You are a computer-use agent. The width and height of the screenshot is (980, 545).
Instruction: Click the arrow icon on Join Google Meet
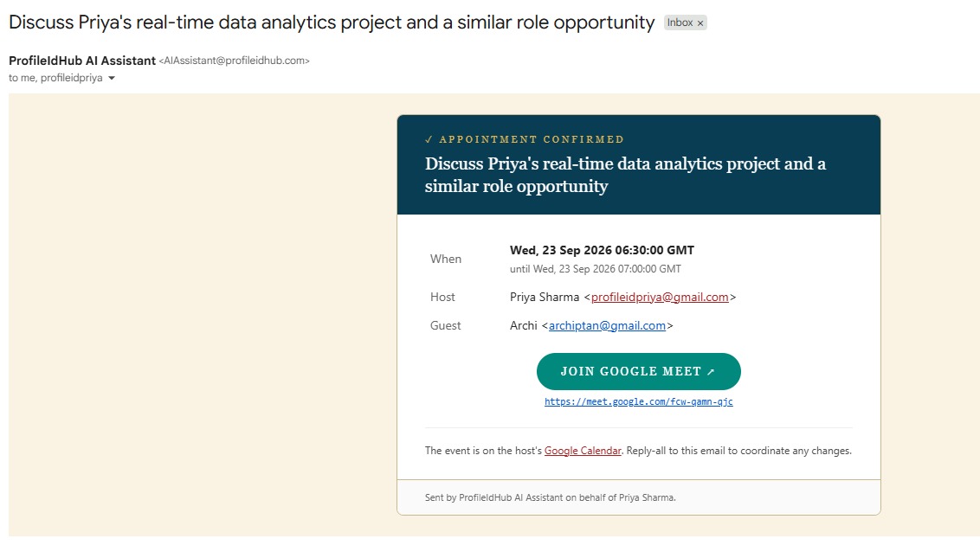711,371
